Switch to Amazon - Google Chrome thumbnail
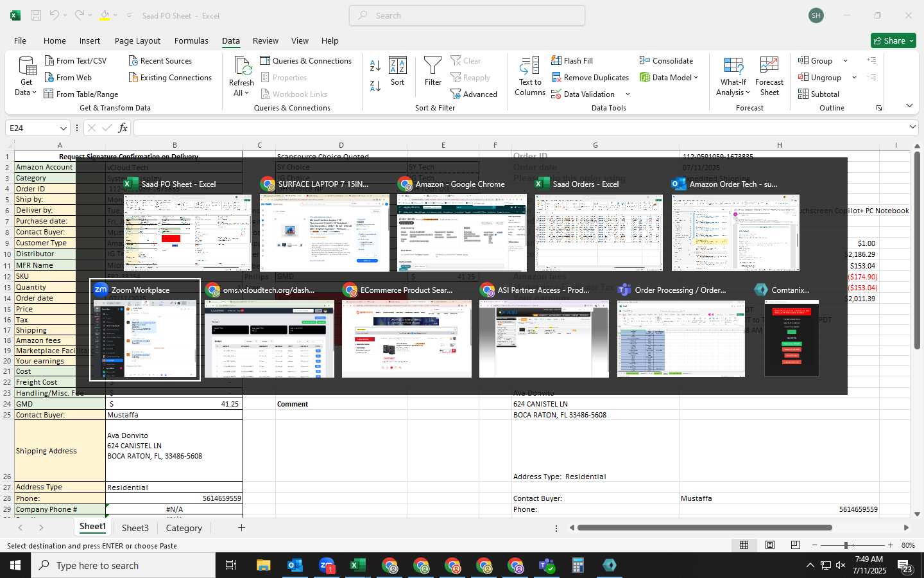Image resolution: width=924 pixels, height=578 pixels. point(461,224)
